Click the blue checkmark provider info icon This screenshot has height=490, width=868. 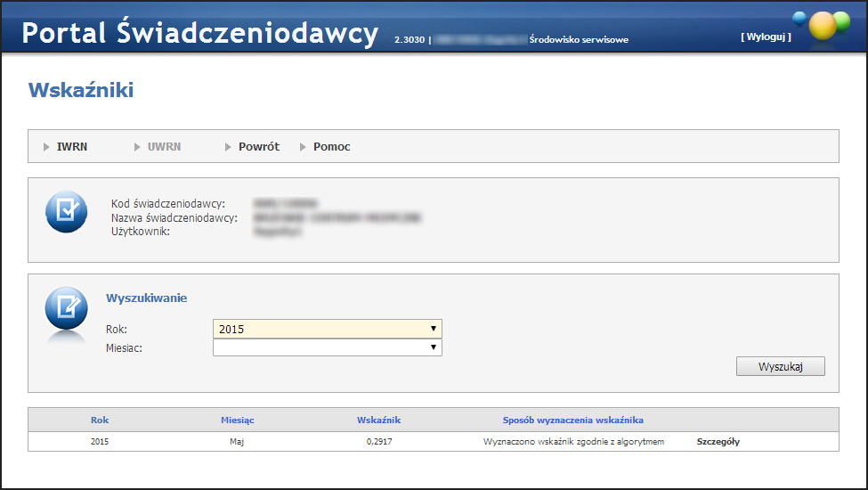point(66,212)
